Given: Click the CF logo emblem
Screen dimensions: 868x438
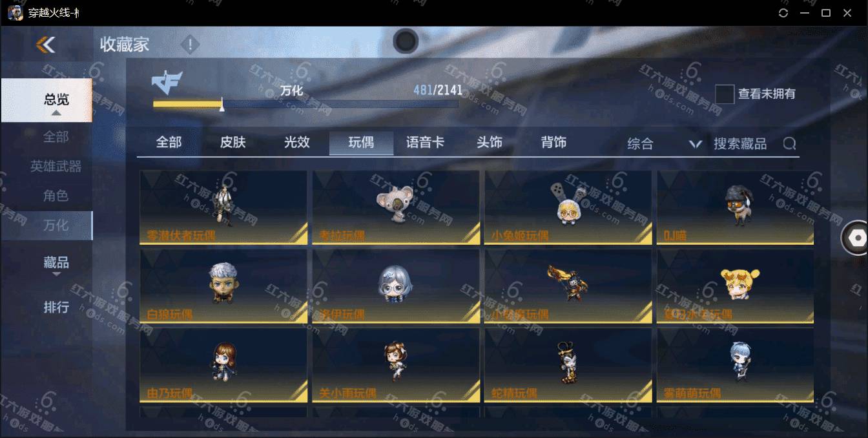Looking at the screenshot, I should point(167,83).
